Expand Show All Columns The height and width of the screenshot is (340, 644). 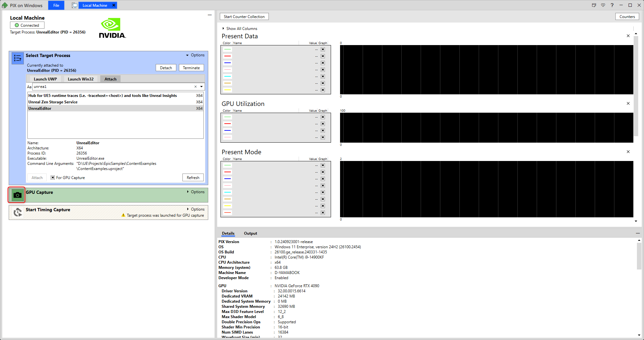pos(241,29)
